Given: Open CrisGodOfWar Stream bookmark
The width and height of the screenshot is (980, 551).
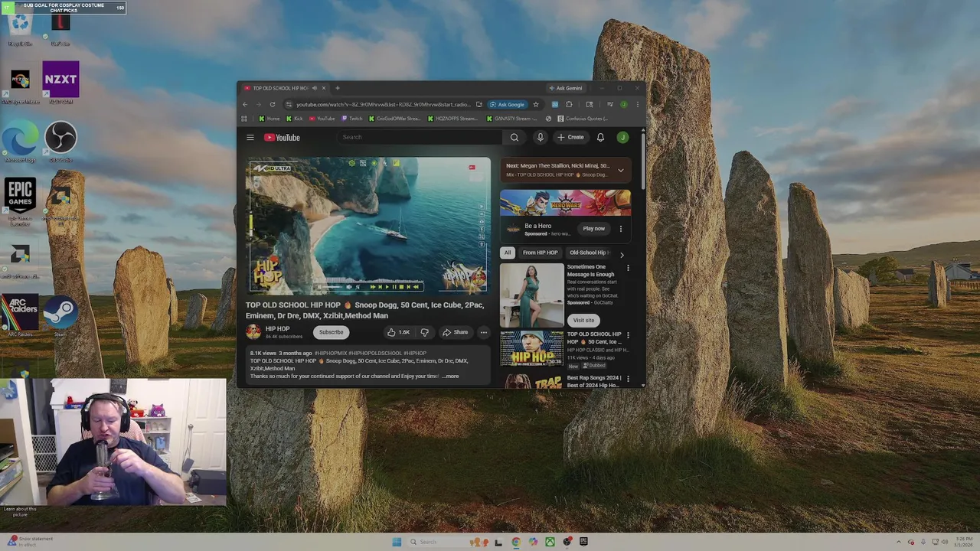Looking at the screenshot, I should (x=395, y=119).
